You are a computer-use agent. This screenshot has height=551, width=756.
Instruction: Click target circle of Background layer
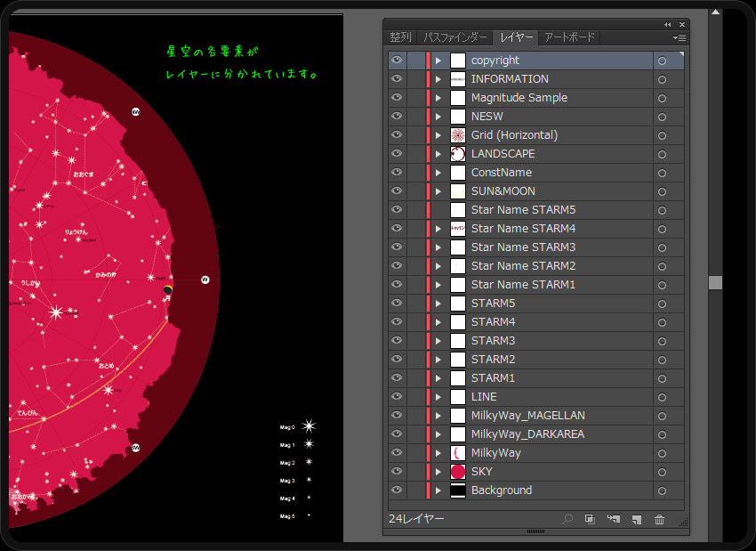tap(662, 491)
